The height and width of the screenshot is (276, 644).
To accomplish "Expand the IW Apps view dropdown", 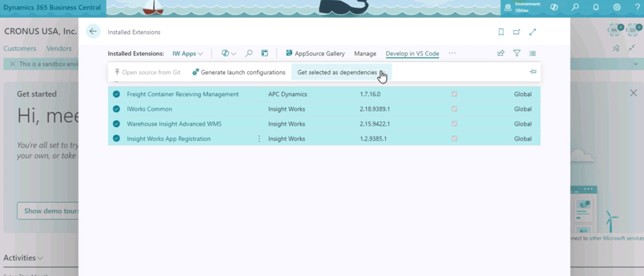I will coord(187,54).
